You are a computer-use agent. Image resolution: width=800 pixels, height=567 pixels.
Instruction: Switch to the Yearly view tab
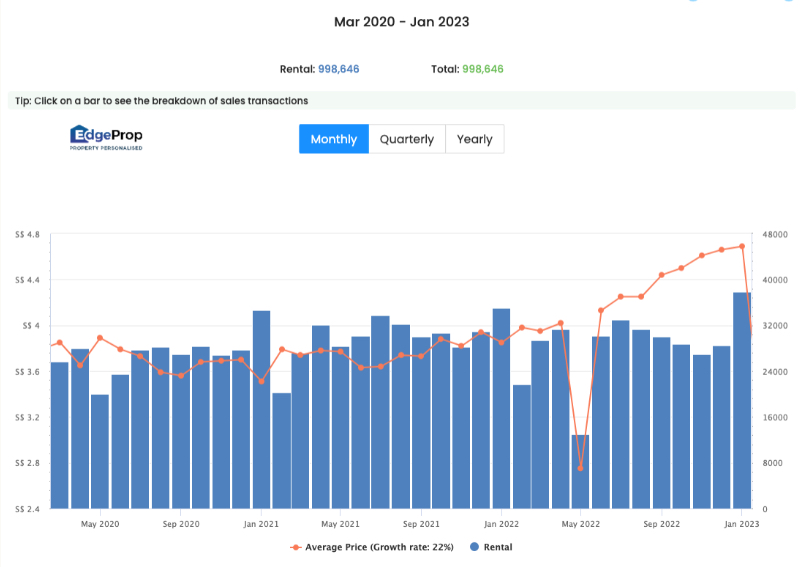474,139
